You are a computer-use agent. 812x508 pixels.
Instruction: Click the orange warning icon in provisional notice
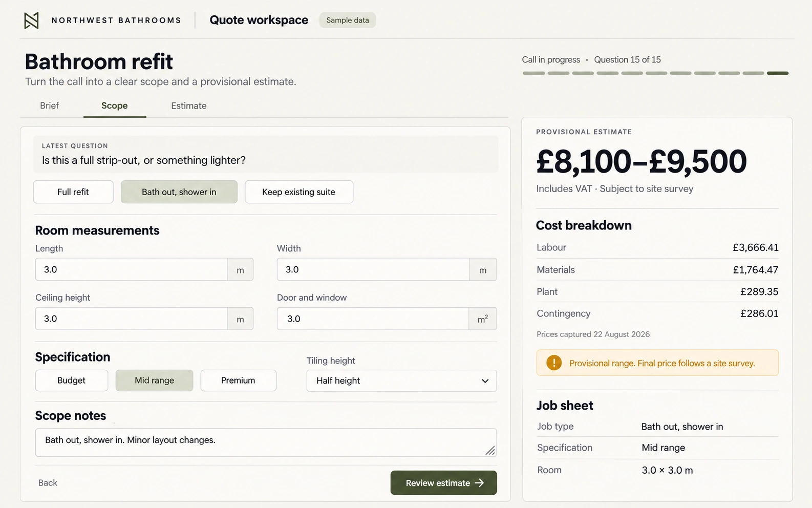pos(554,363)
